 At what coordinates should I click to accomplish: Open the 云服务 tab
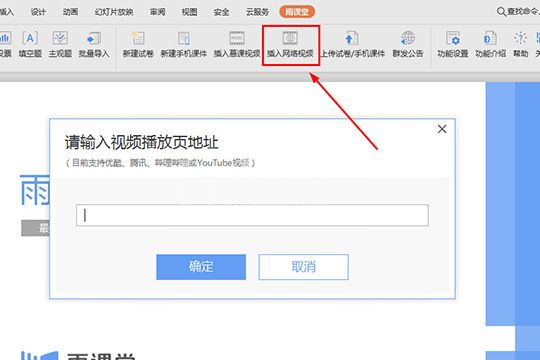coord(257,12)
